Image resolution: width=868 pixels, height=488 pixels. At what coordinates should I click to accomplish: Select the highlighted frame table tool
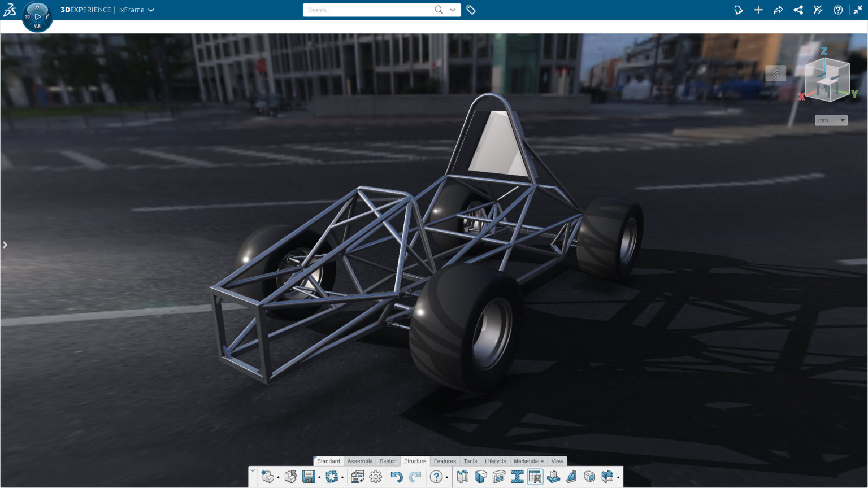point(535,476)
